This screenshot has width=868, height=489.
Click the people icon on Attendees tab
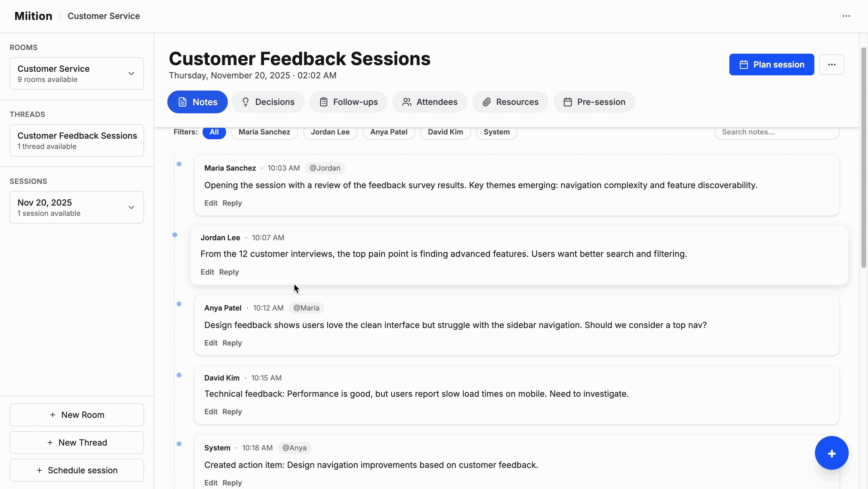pos(407,102)
